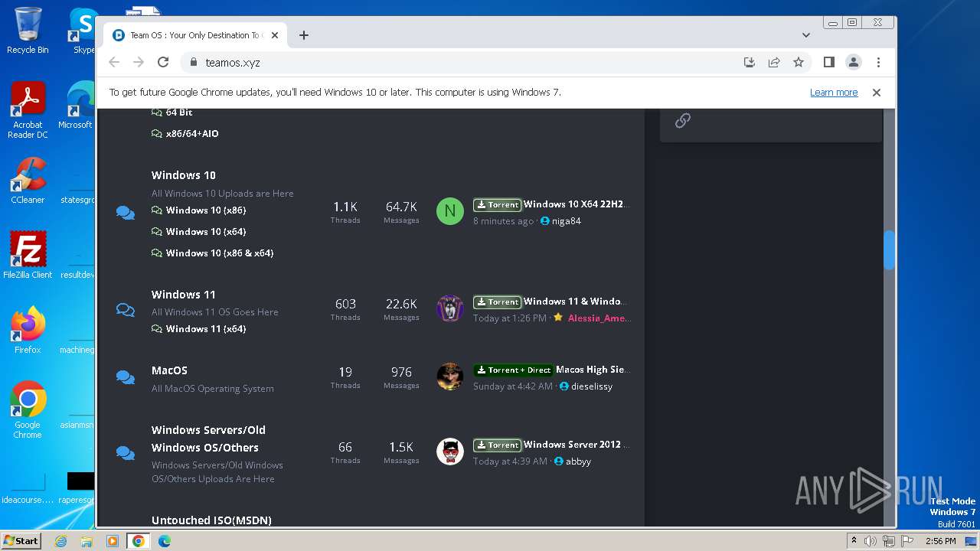
Task: Open Acrobat Reader DC desktop icon
Action: coord(28,110)
